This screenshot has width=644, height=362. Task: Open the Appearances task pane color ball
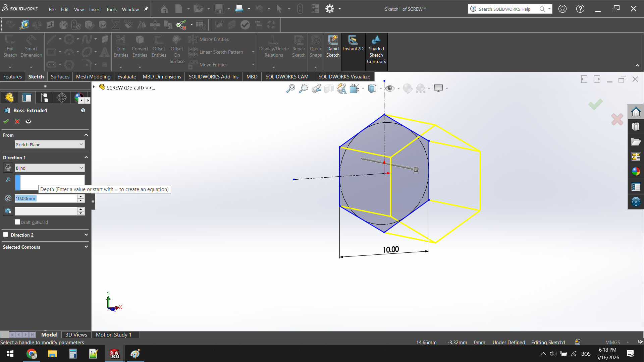[x=636, y=172]
